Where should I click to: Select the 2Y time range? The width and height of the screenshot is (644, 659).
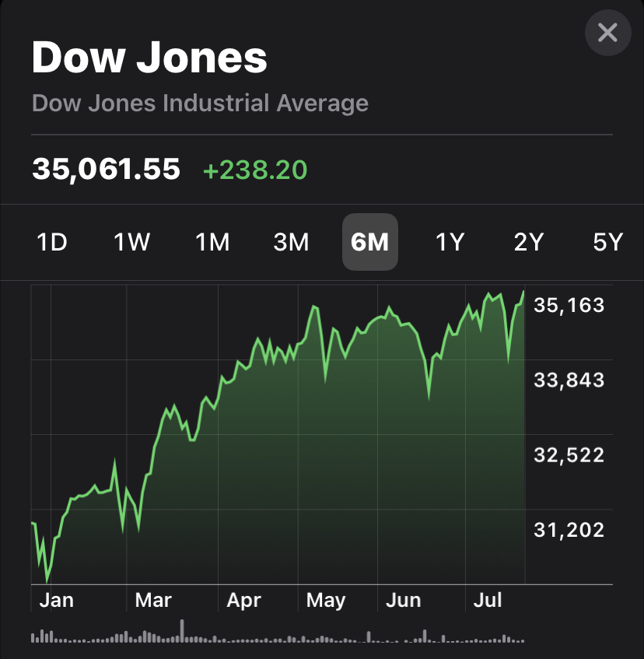click(529, 242)
